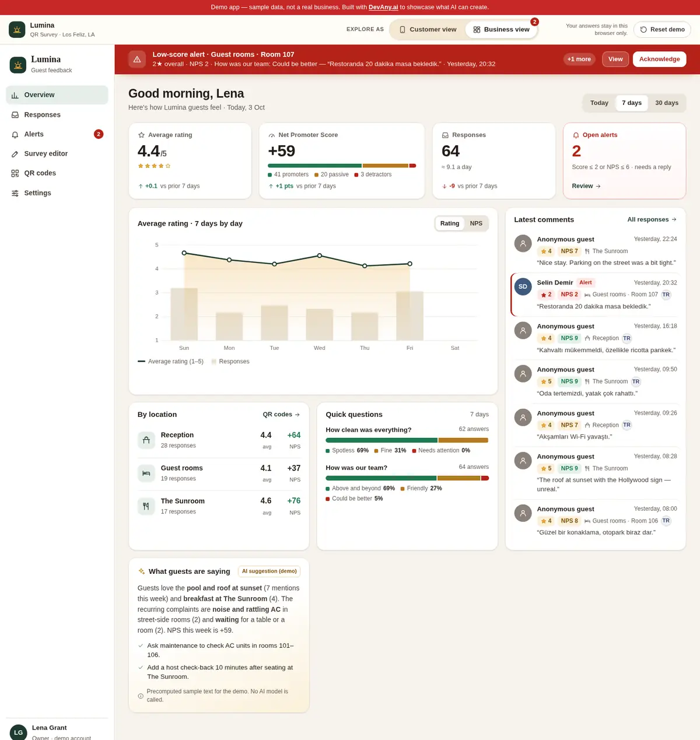
Task: Open the DevAny.ai link in the top banner
Action: point(383,8)
